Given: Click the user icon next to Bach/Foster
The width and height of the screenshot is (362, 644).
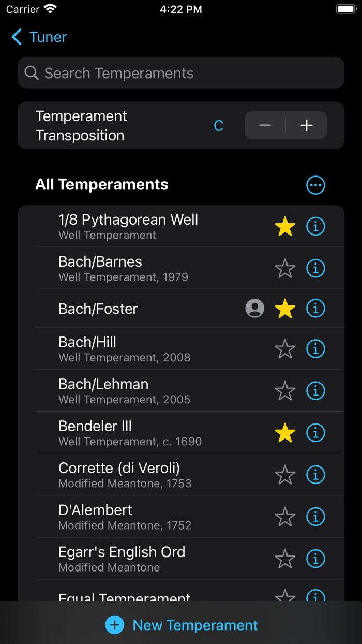Looking at the screenshot, I should click(x=254, y=308).
